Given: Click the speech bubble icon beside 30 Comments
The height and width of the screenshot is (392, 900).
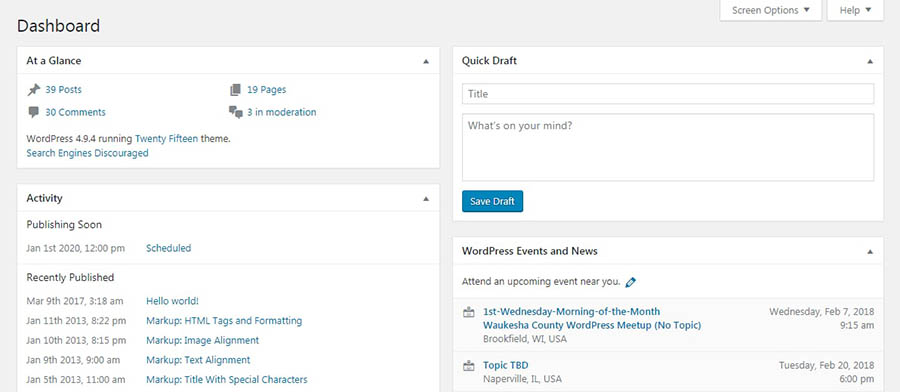Looking at the screenshot, I should 34,112.
